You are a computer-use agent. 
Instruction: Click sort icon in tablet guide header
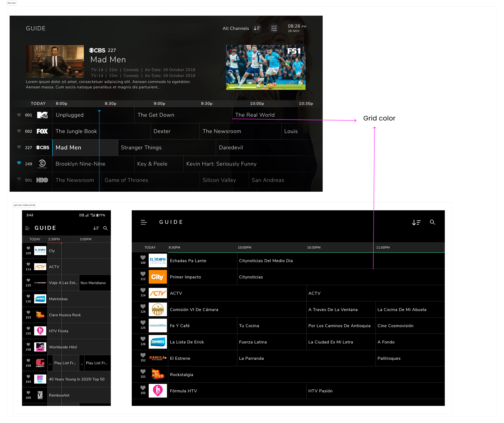(x=416, y=223)
